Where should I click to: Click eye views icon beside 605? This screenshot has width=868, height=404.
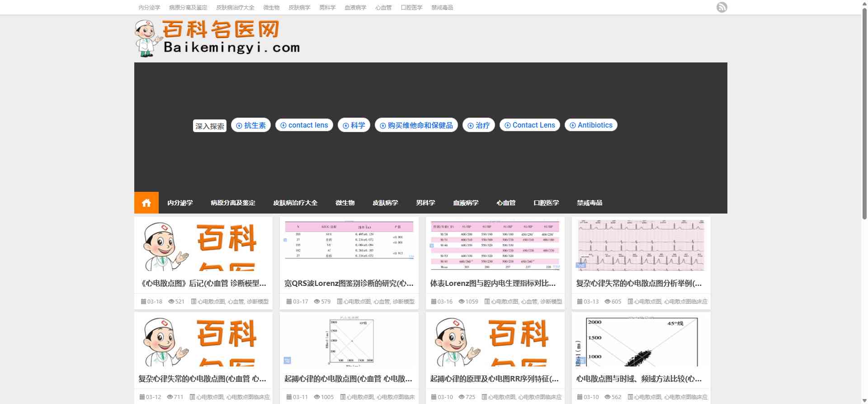pos(608,302)
